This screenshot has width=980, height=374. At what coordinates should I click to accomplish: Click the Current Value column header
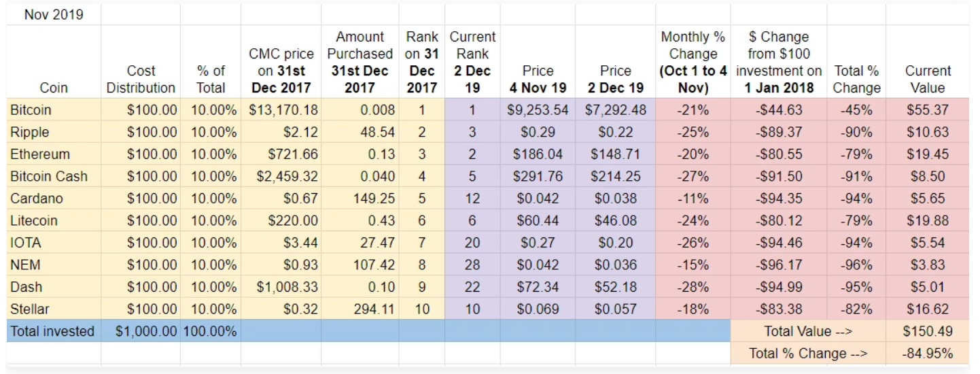click(x=927, y=80)
